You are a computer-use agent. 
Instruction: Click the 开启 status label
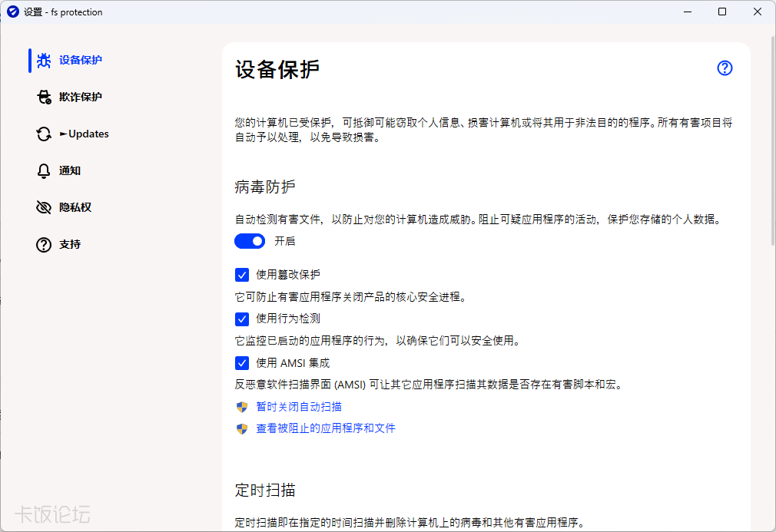[x=284, y=241]
